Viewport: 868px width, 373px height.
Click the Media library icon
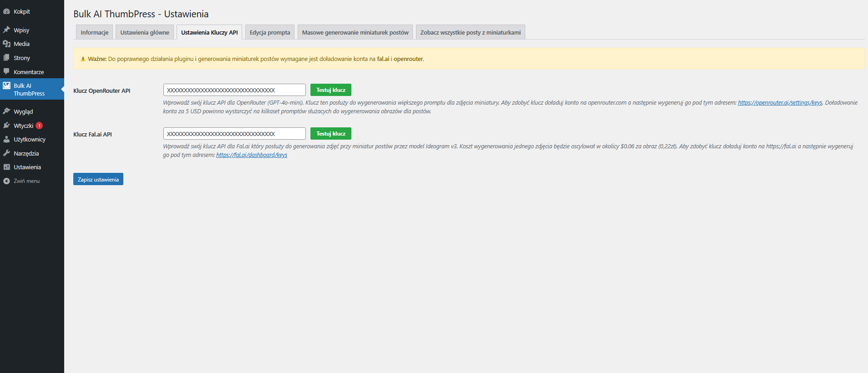[6, 44]
